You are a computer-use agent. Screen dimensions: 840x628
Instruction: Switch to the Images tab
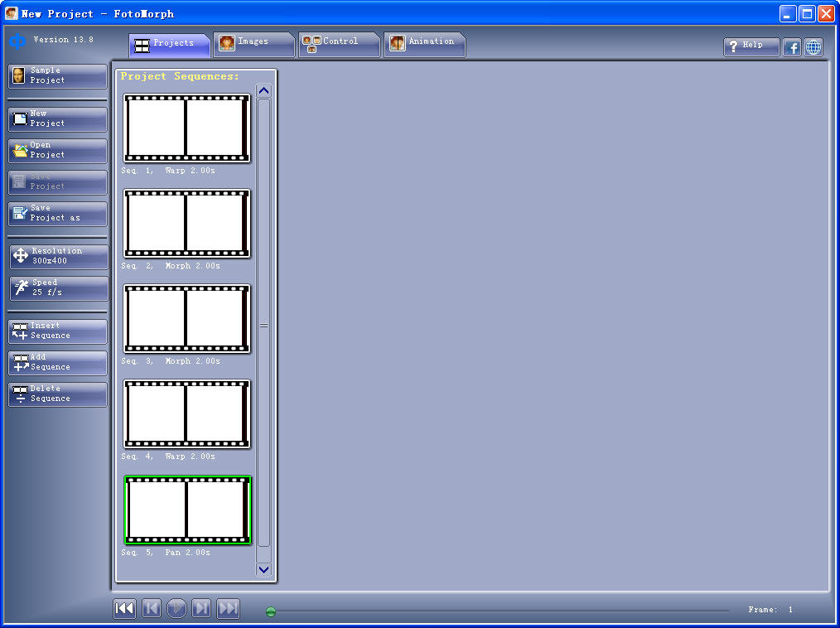tap(254, 43)
